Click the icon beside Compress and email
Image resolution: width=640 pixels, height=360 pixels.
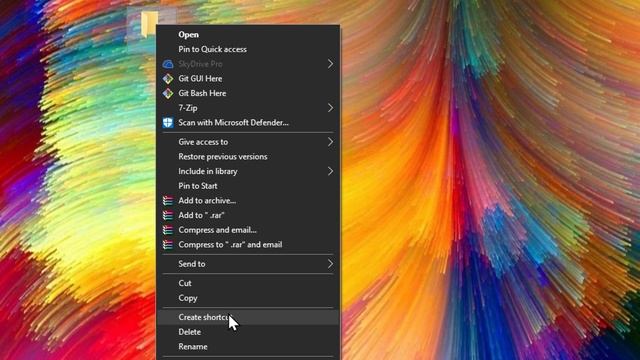pos(168,230)
